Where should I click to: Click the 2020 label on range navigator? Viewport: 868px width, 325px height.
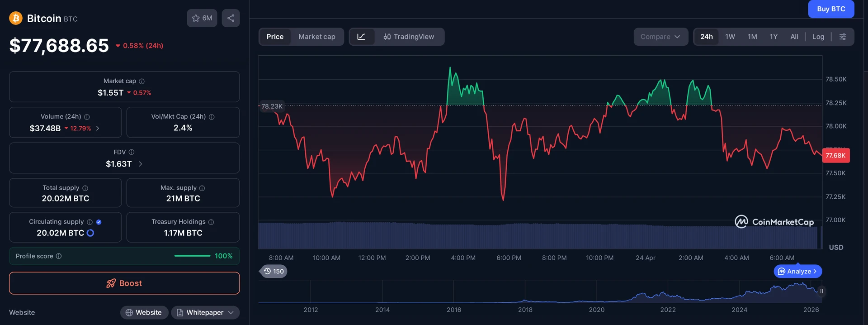[597, 310]
